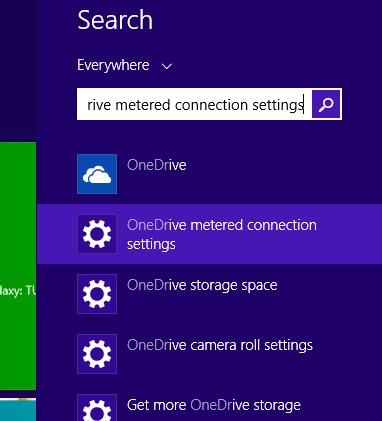The height and width of the screenshot is (421, 382).
Task: Click the magnifier search button
Action: [326, 104]
